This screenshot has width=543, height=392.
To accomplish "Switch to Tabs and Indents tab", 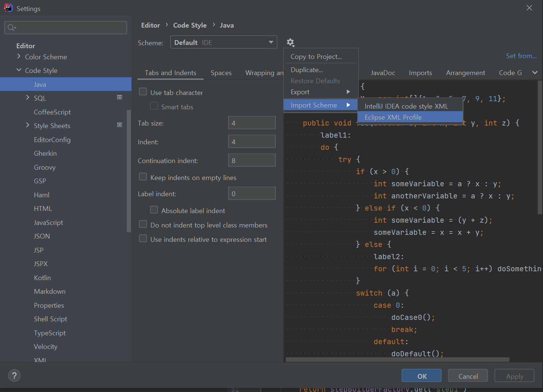I will pos(171,73).
